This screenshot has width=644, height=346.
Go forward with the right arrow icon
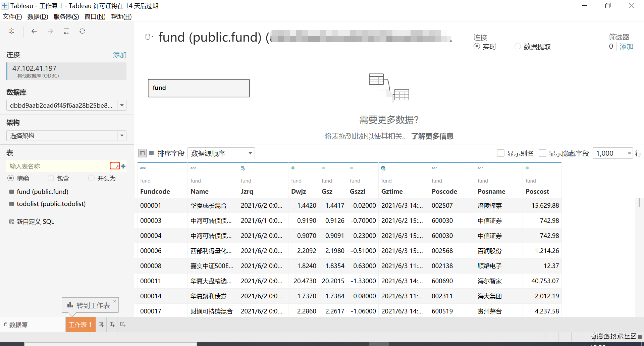(x=50, y=31)
